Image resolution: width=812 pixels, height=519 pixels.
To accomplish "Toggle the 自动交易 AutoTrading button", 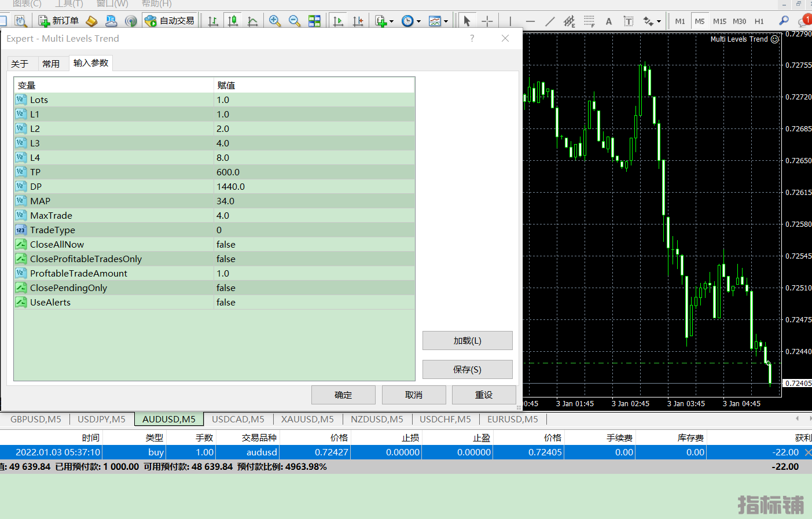I will 170,21.
